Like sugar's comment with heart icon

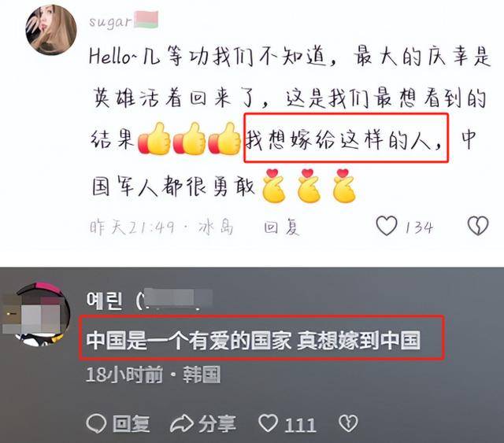tap(387, 226)
